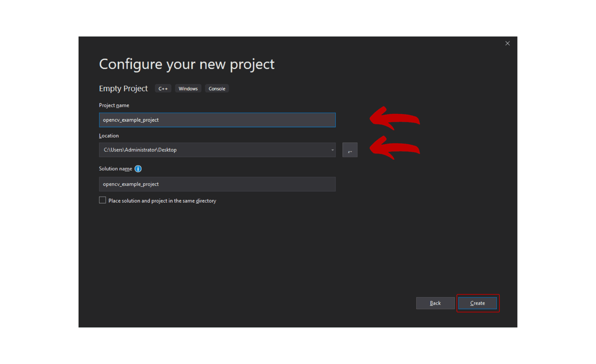Go back with the Back button
This screenshot has width=596, height=364.
(435, 303)
